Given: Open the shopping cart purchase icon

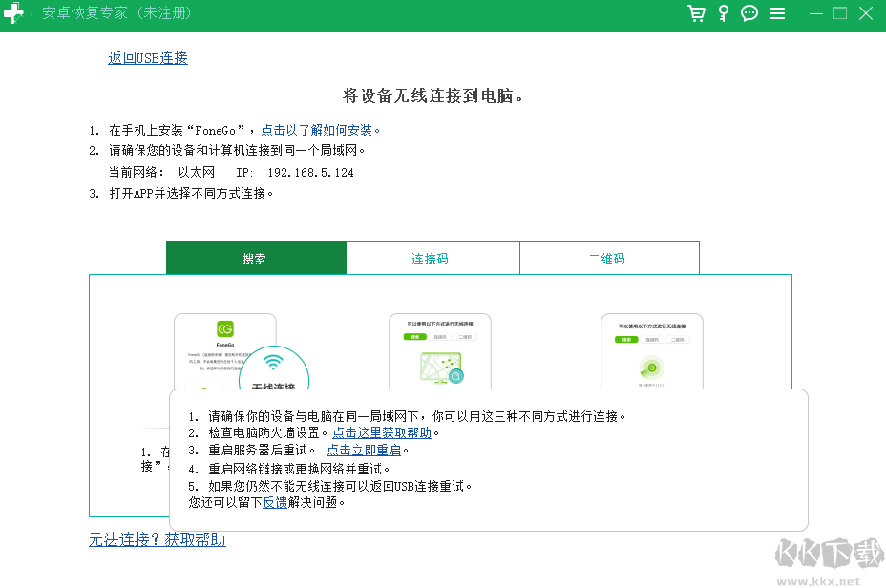Looking at the screenshot, I should pyautogui.click(x=696, y=13).
